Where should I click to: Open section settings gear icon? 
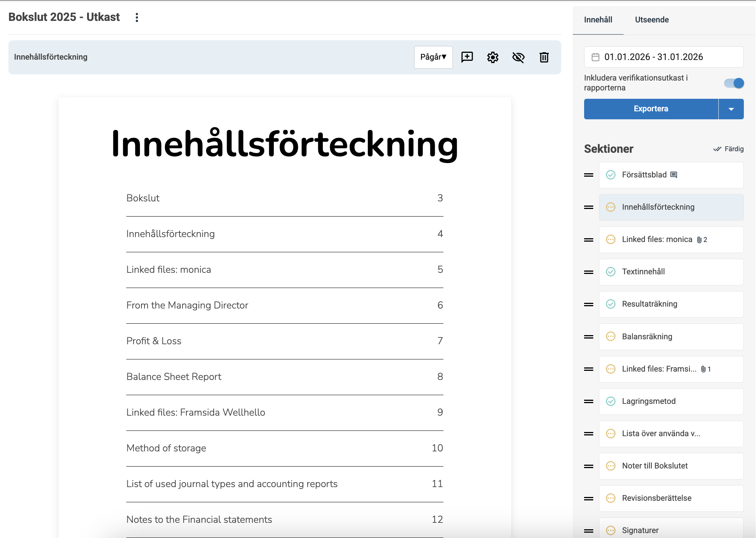[492, 57]
